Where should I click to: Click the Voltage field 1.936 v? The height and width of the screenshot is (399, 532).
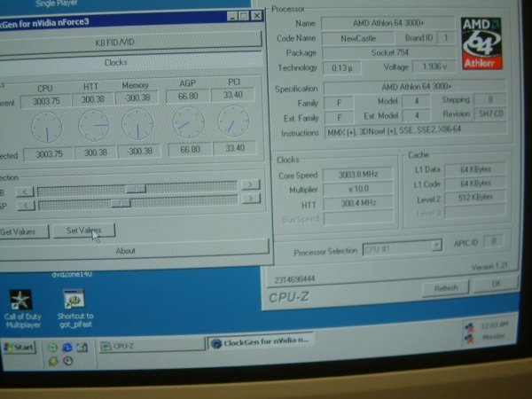(x=434, y=66)
